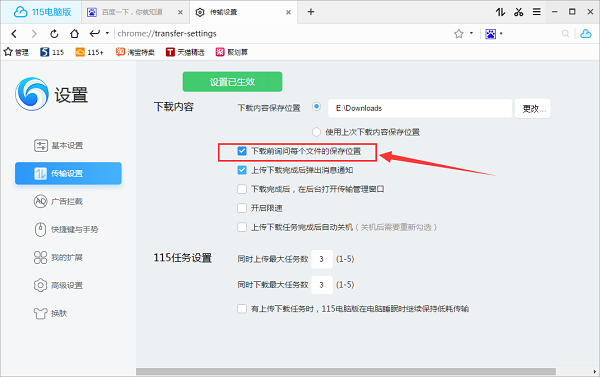Go back with the back arrow
600x377 pixels.
click(14, 34)
